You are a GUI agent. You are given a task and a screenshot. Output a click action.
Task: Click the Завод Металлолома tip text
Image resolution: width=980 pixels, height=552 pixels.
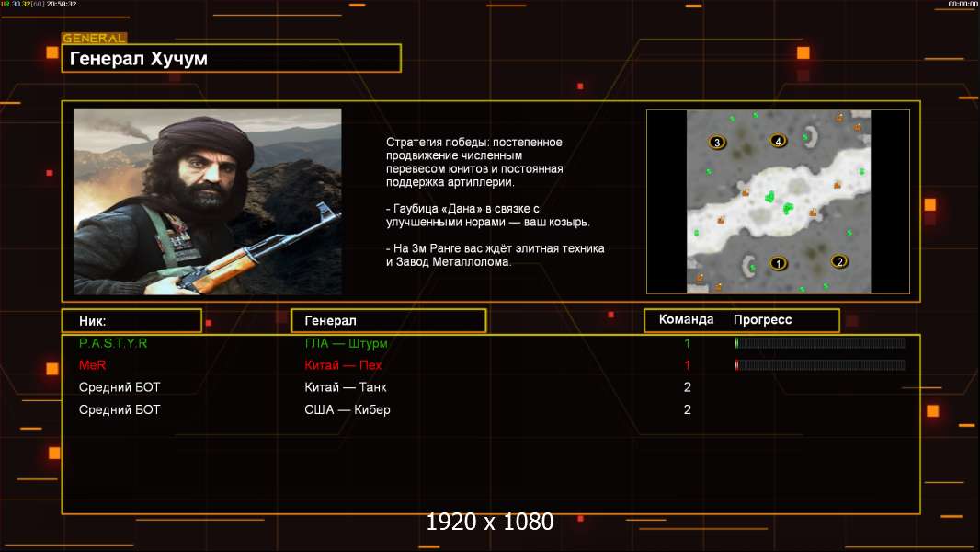495,255
